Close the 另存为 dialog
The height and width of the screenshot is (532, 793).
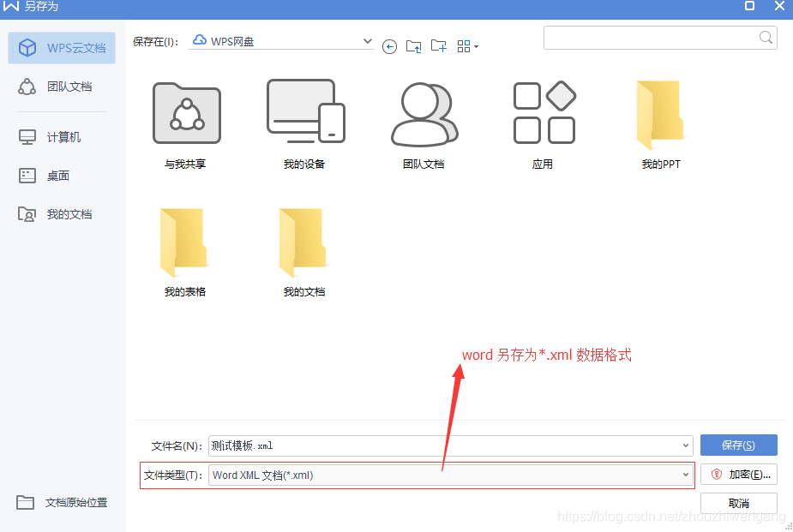[779, 5]
